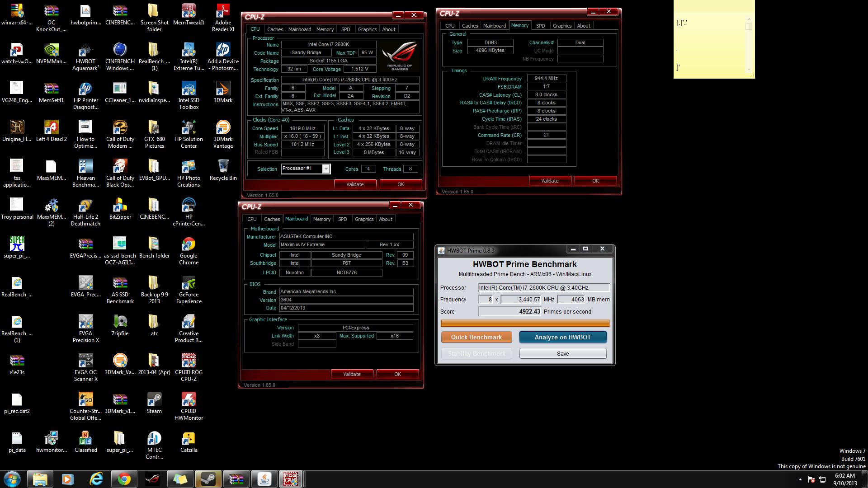Open BitZipper desktop shortcut
868x488 pixels.
(120, 209)
